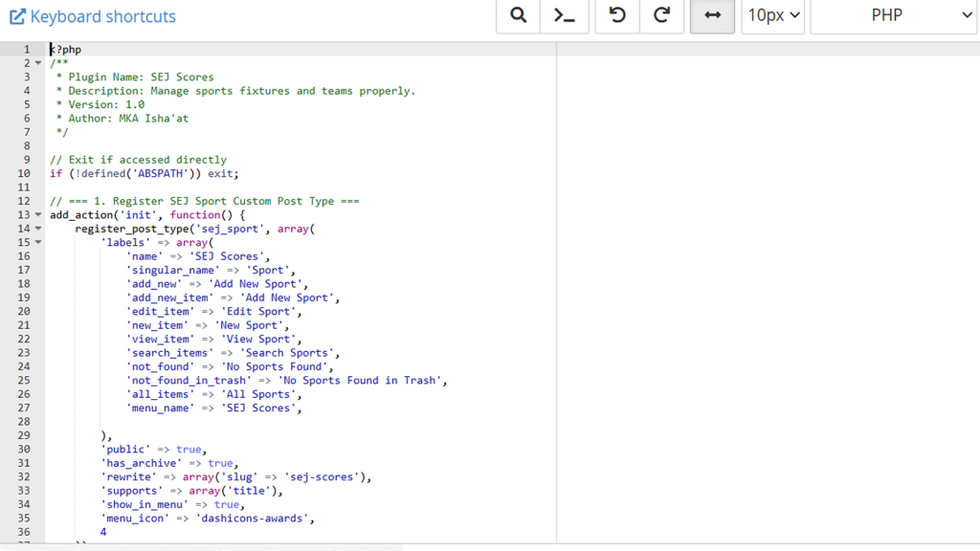Screen dimensions: 980x551
Task: Click line number 36 in the gutter
Action: click(24, 532)
